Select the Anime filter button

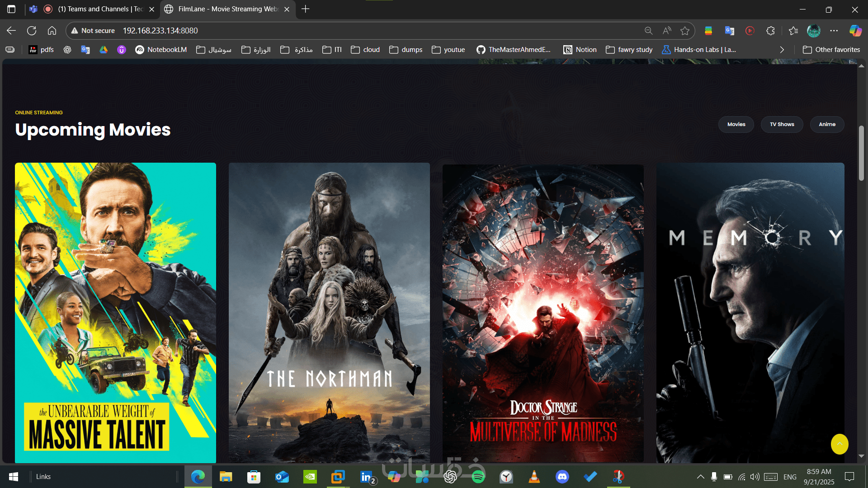[827, 124]
